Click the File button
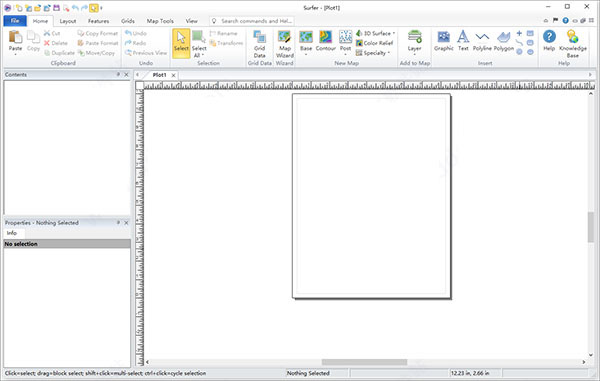This screenshot has width=600, height=381. click(15, 21)
